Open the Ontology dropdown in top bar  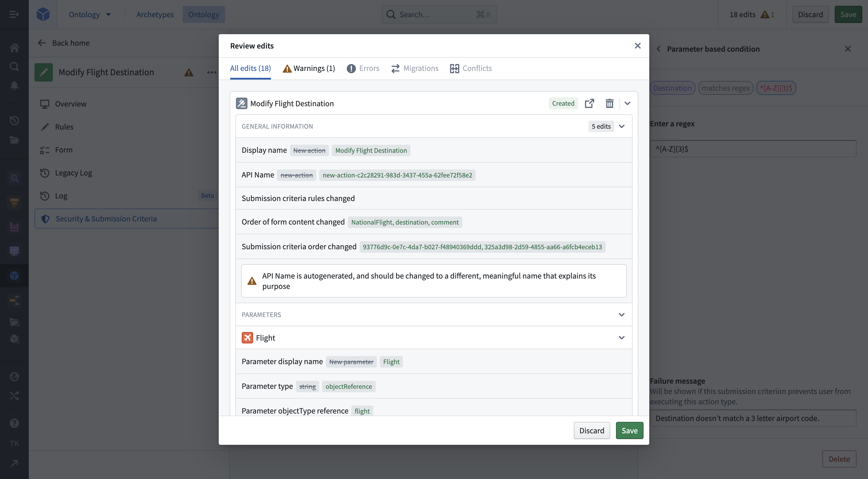click(90, 14)
